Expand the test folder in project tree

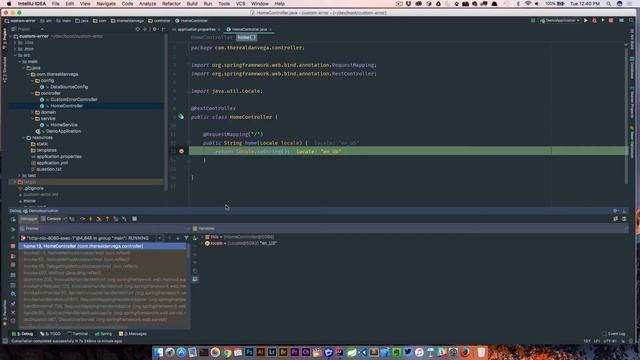[x=19, y=176]
